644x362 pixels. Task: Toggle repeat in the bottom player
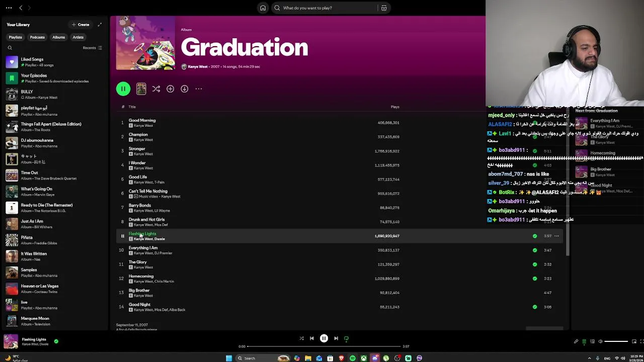(346, 338)
